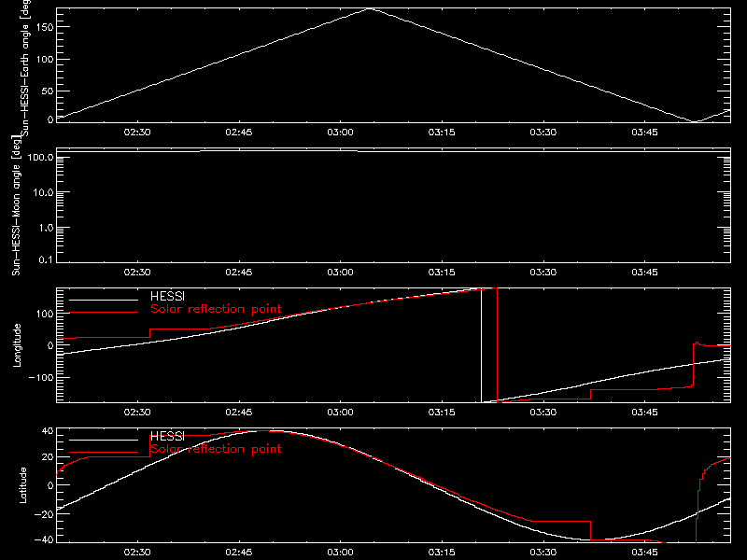Click the Sun-HESSI-Moon angle axis label
Image resolution: width=747 pixels, height=560 pixels.
[16, 206]
